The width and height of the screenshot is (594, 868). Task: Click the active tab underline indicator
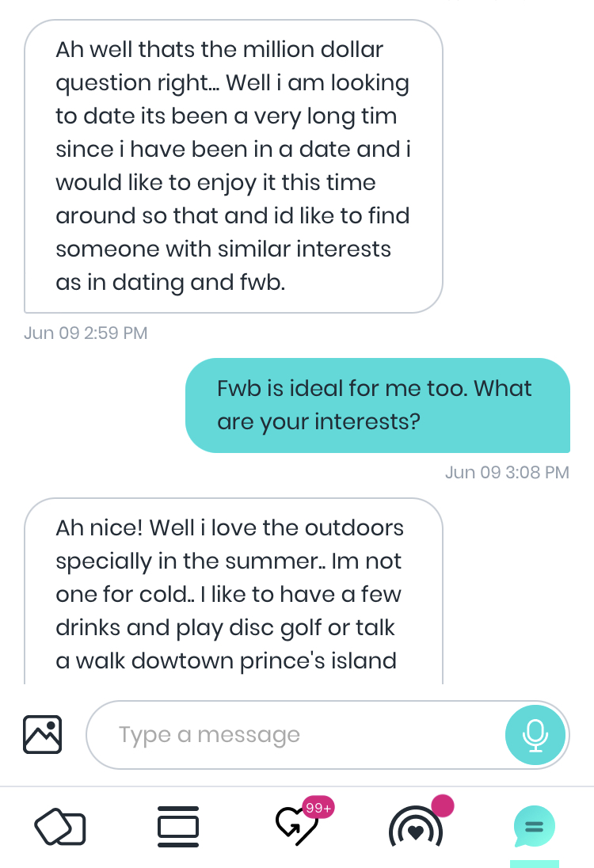point(535,864)
